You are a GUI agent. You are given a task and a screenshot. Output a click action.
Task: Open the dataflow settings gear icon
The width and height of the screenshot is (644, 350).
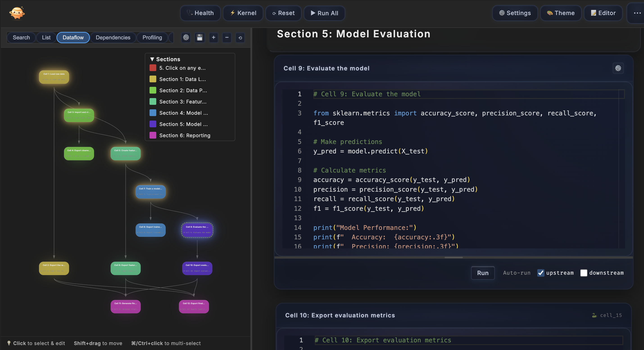(x=186, y=38)
